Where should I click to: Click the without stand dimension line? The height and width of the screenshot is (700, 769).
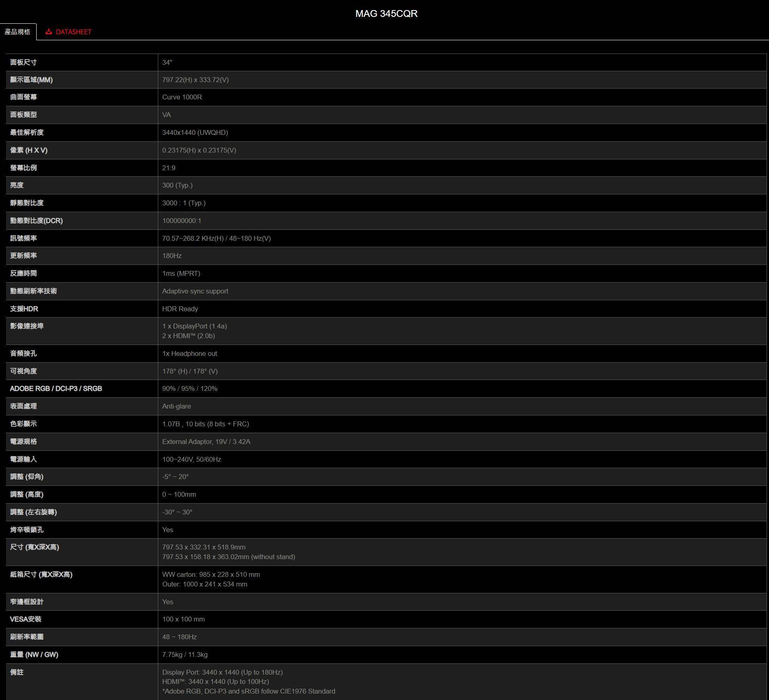coord(229,557)
